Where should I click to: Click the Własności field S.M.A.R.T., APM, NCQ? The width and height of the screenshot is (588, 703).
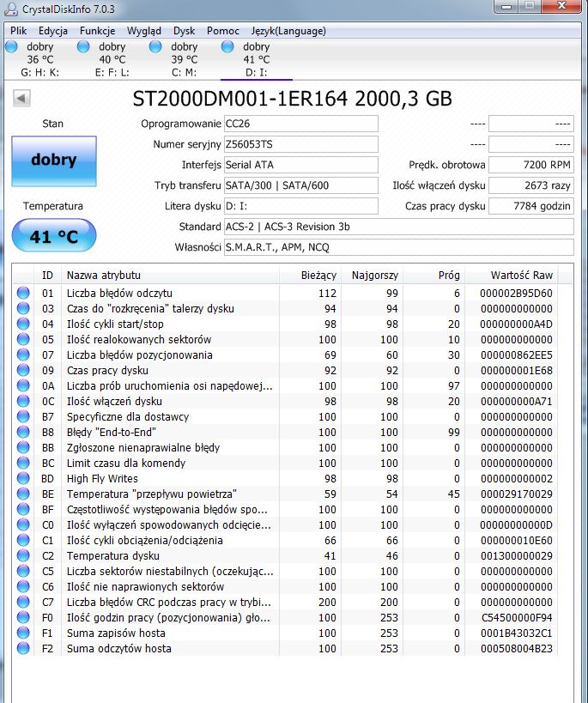[399, 247]
